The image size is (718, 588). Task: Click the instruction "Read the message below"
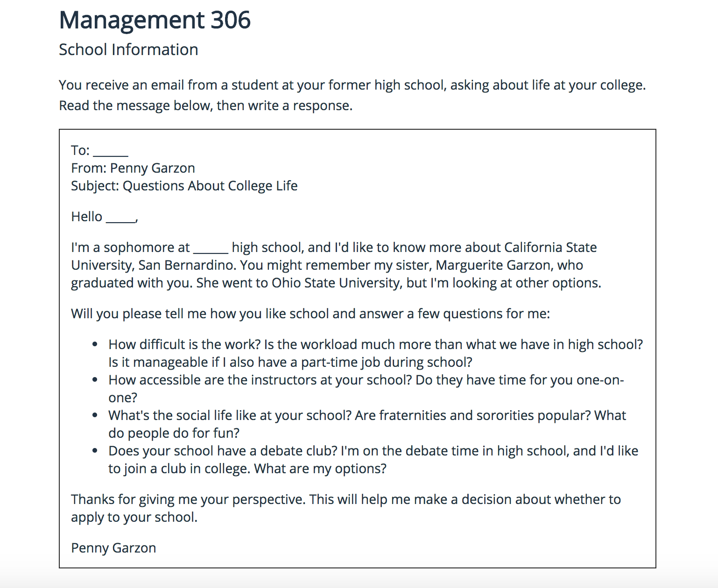click(205, 105)
